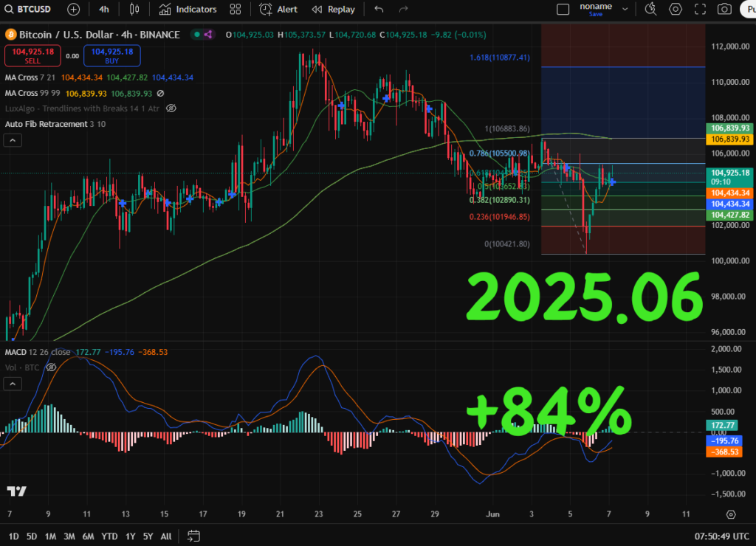756x546 pixels.
Task: Redo the last chart action
Action: [x=404, y=9]
